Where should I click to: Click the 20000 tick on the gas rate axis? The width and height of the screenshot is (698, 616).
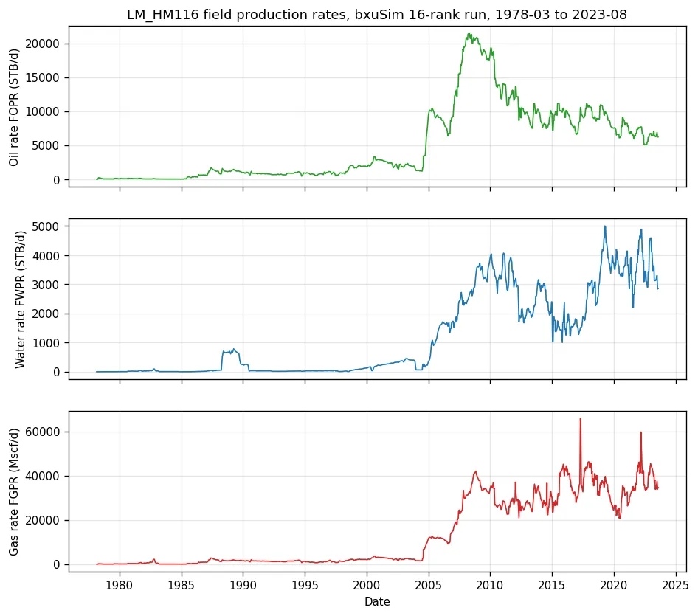coord(42,520)
